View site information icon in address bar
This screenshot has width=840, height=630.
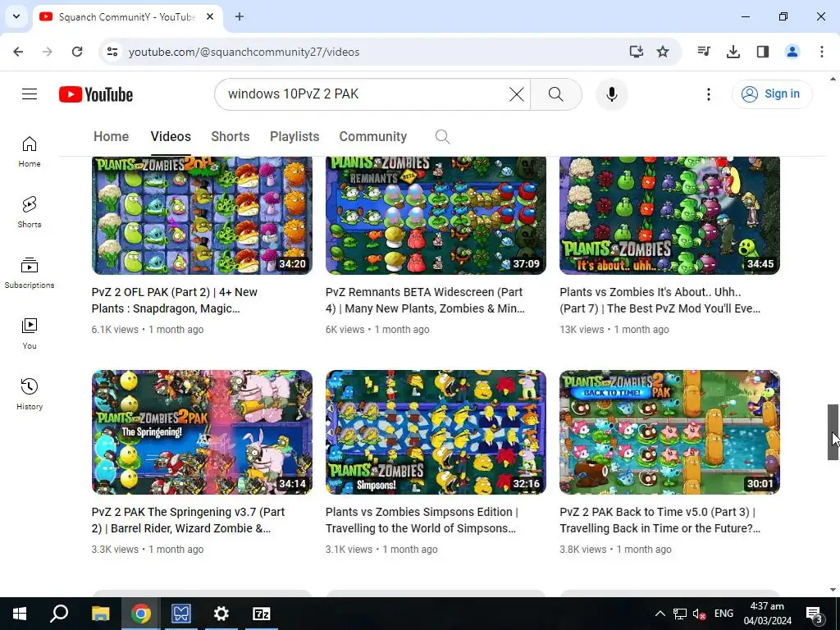click(x=112, y=52)
